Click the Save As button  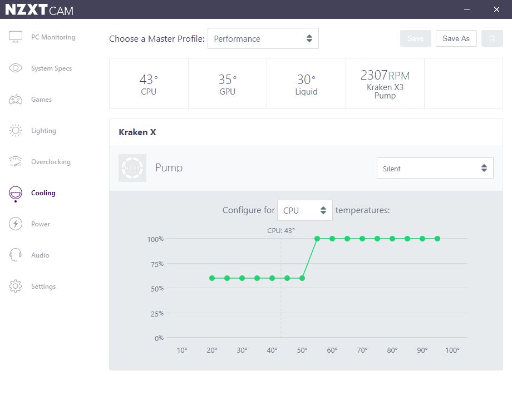point(456,38)
